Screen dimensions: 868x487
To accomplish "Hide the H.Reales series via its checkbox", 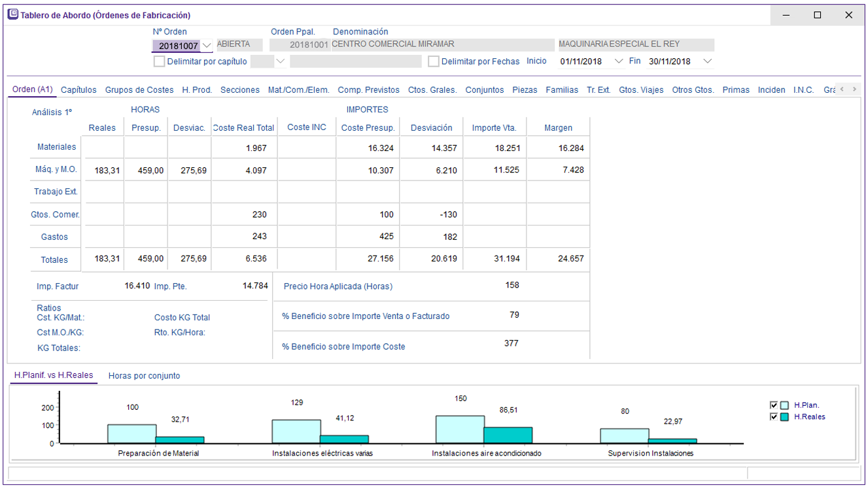I will [x=774, y=416].
